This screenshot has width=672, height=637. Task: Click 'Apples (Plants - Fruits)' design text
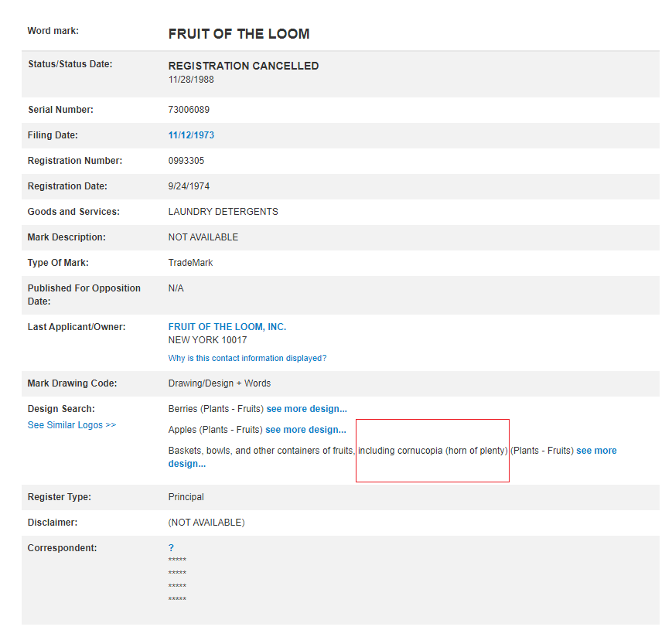[215, 430]
